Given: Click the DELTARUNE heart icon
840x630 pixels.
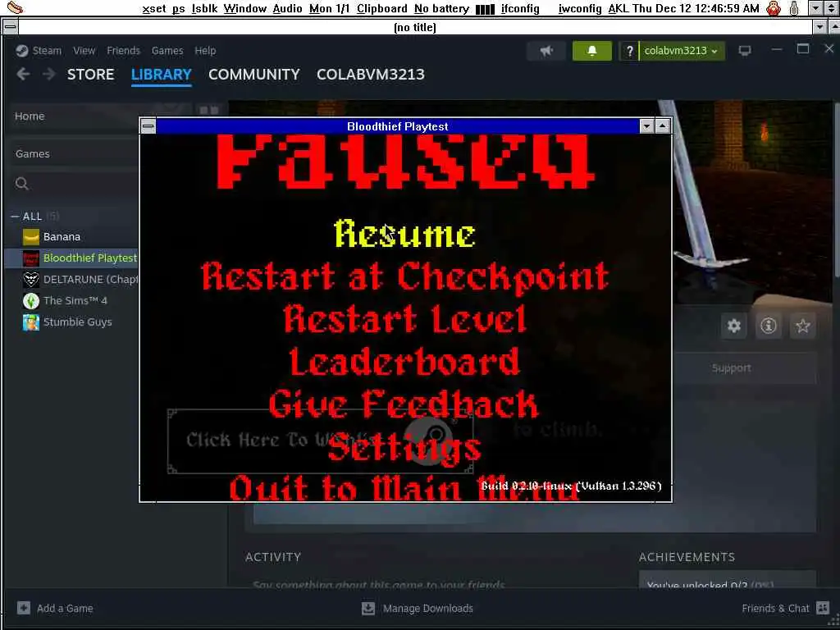Looking at the screenshot, I should (31, 279).
